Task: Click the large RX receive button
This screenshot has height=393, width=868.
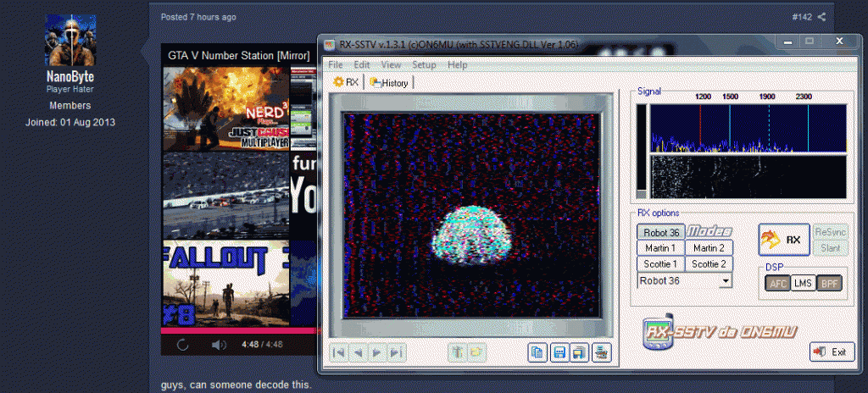Action: tap(784, 240)
